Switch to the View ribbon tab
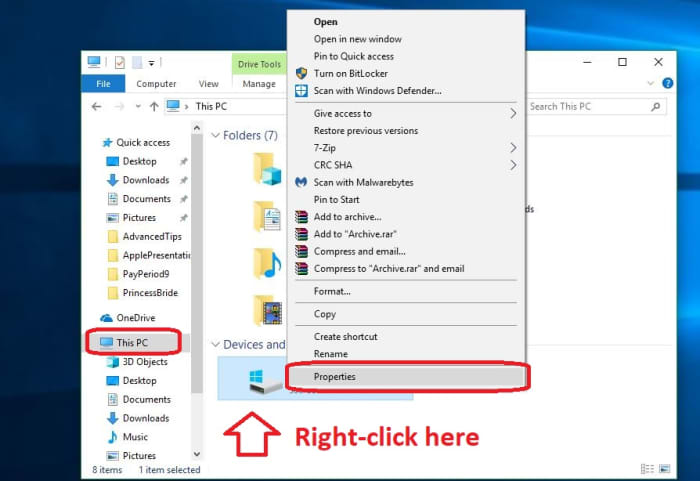This screenshot has height=481, width=700. click(x=208, y=84)
